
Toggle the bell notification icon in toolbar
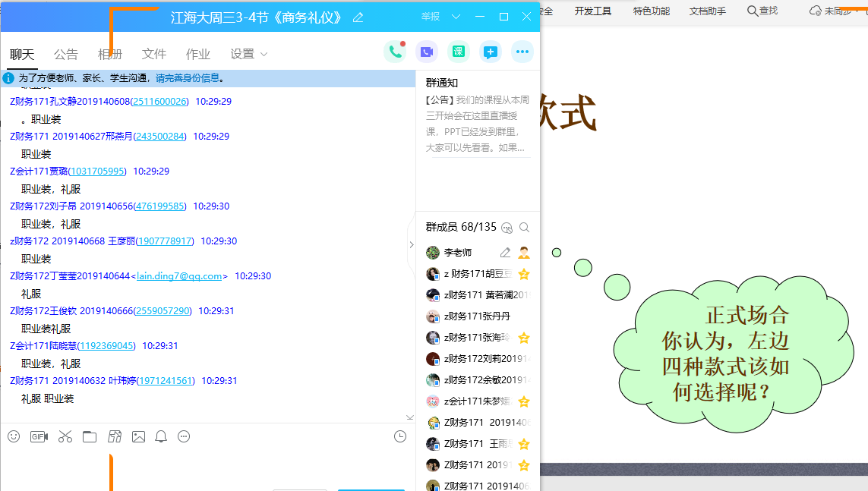pos(161,436)
